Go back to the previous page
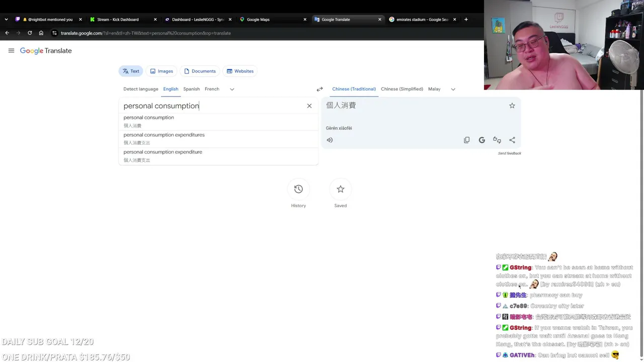644x362 pixels. [x=7, y=33]
